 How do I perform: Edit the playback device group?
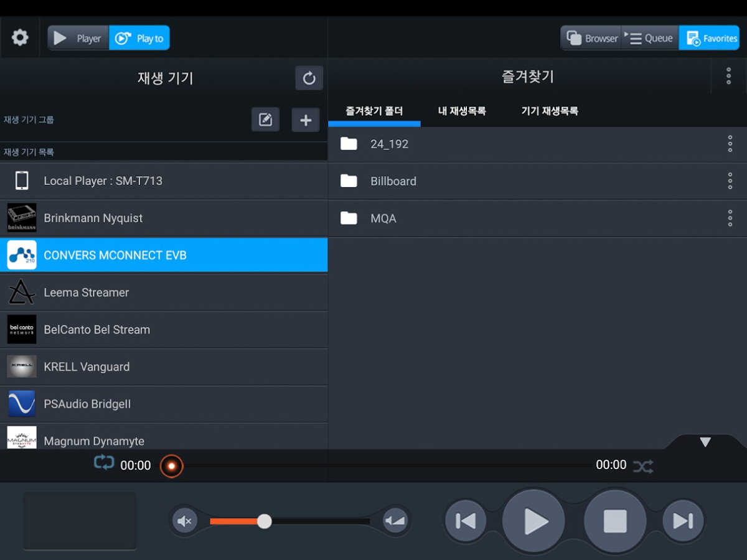(265, 119)
